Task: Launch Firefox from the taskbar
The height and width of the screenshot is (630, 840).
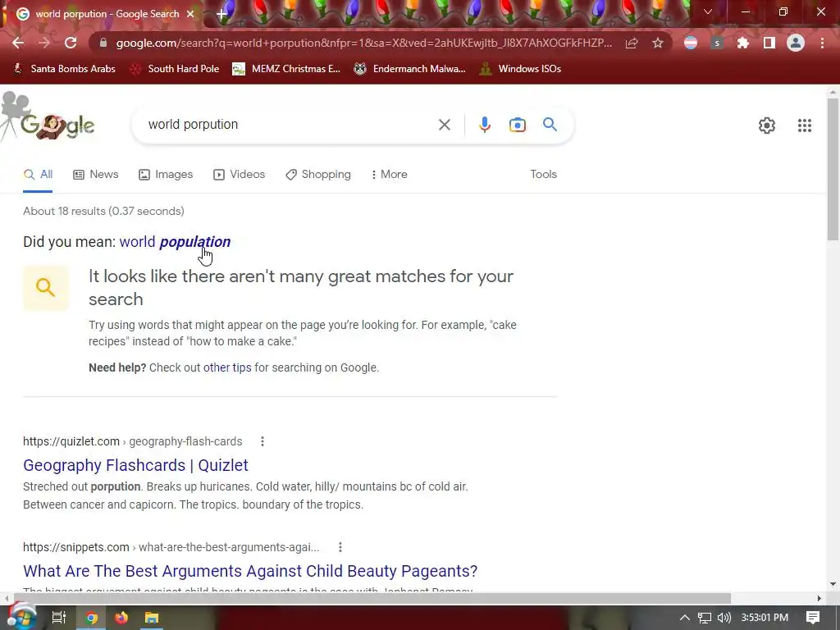Action: [121, 618]
